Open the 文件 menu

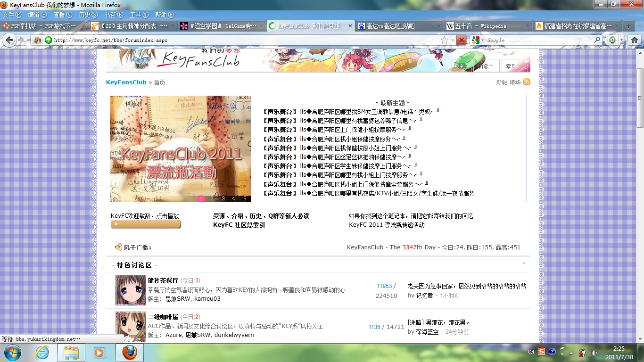tap(12, 15)
